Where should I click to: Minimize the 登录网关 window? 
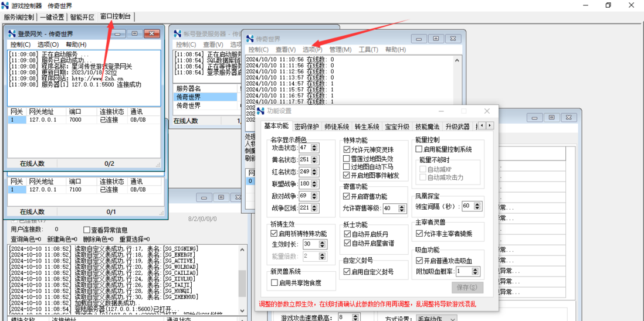click(x=117, y=33)
